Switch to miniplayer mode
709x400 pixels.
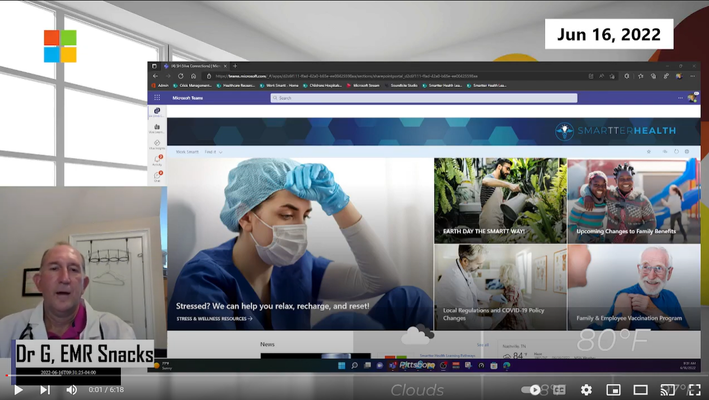pos(613,390)
